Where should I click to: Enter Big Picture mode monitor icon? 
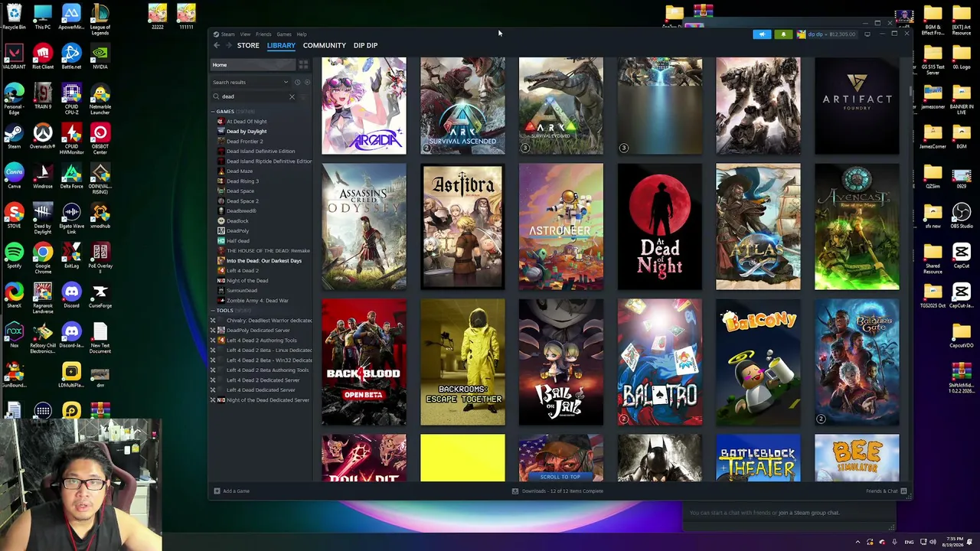point(867,34)
